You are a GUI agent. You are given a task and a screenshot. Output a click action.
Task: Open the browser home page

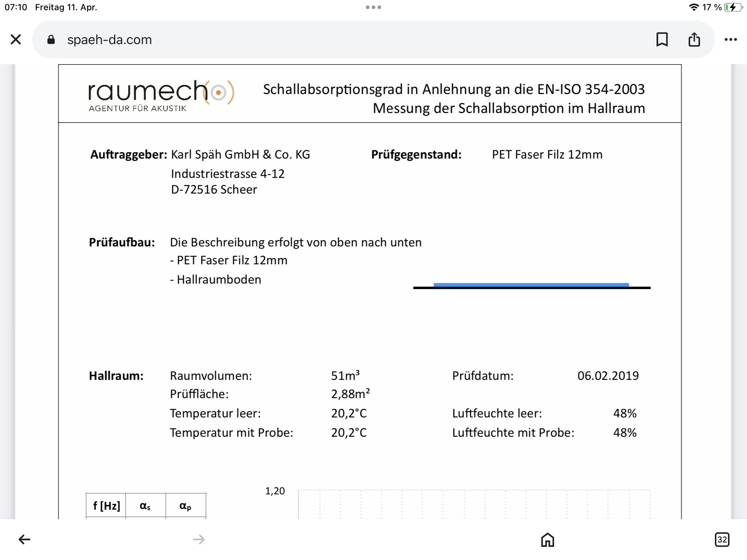pos(547,540)
